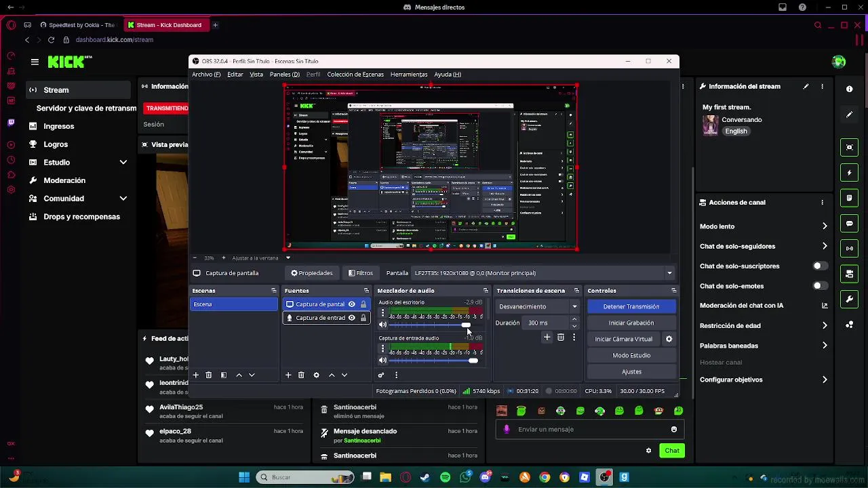Open Propiedades of selected source

[x=312, y=273]
